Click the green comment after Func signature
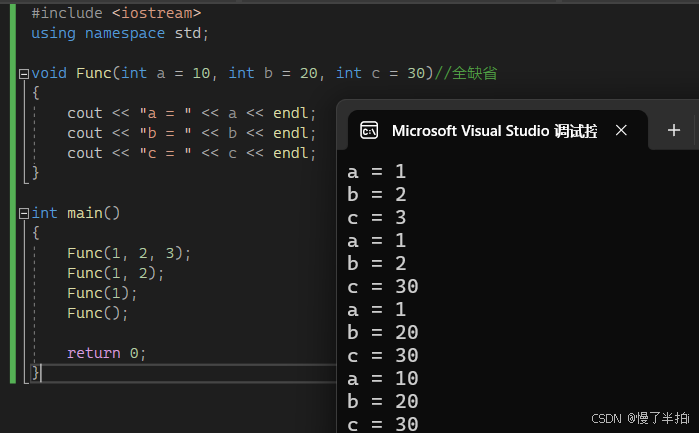This screenshot has width=699, height=433. tap(465, 73)
